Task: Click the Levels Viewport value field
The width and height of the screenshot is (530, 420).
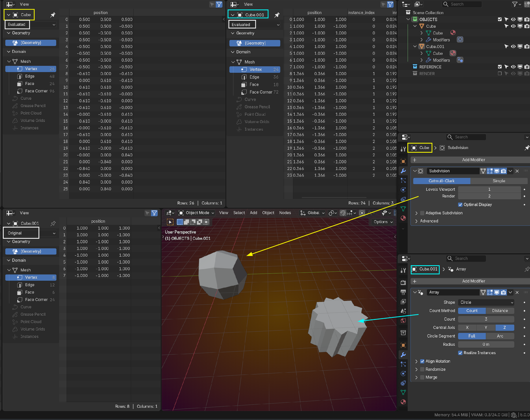Action: (x=489, y=190)
